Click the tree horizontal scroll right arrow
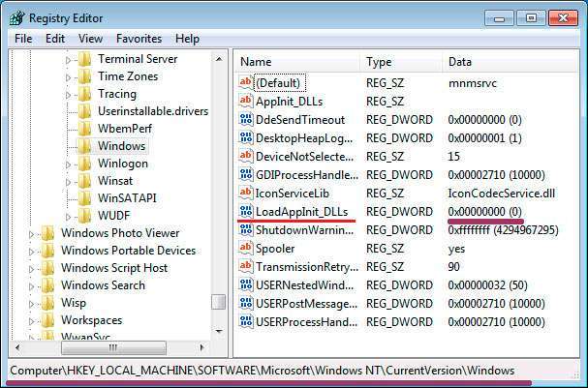 (202, 347)
